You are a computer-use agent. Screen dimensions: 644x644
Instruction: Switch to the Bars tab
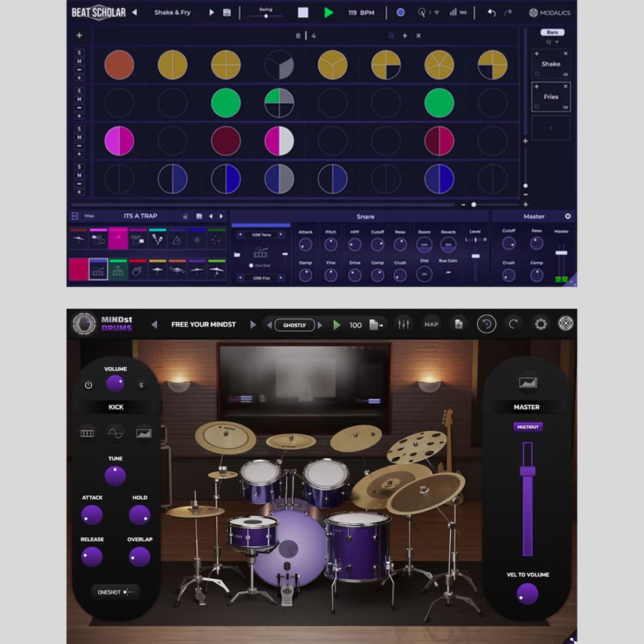click(x=552, y=32)
